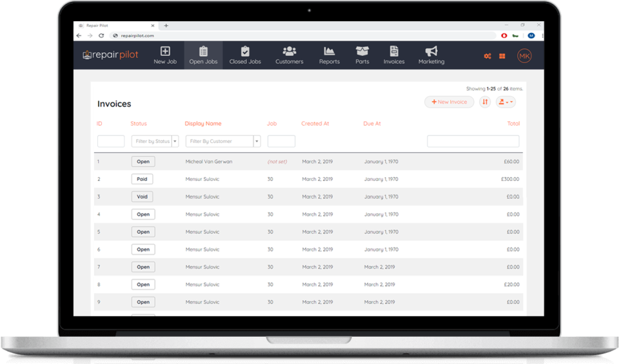This screenshot has height=364, width=632.
Task: Switch to the Invoices tab
Action: tap(394, 55)
